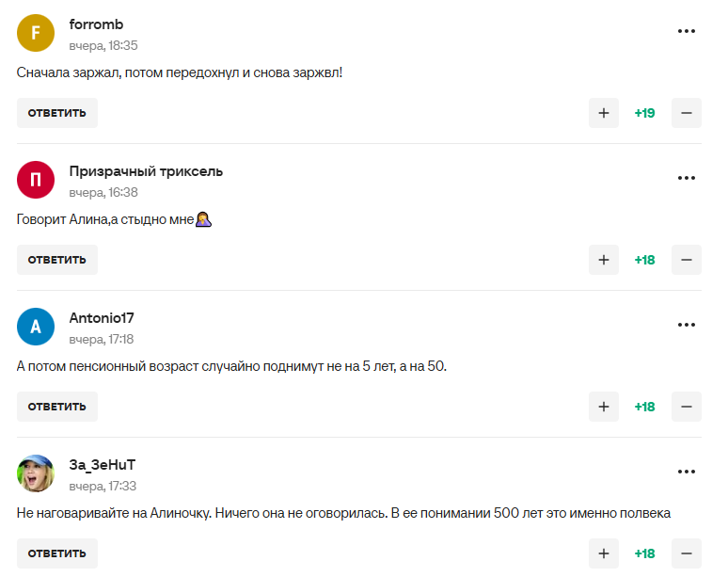Upvote Призрачный триксель's comment
This screenshot has width=728, height=577.
[604, 260]
